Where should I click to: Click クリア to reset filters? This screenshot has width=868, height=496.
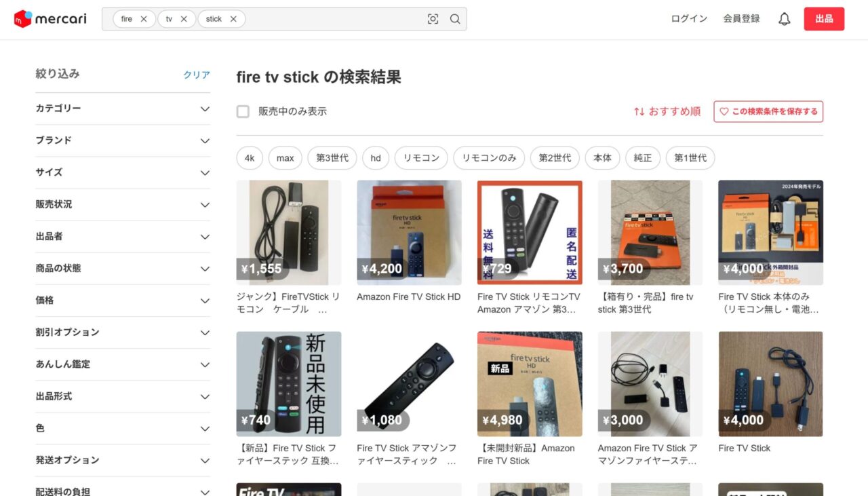197,75
